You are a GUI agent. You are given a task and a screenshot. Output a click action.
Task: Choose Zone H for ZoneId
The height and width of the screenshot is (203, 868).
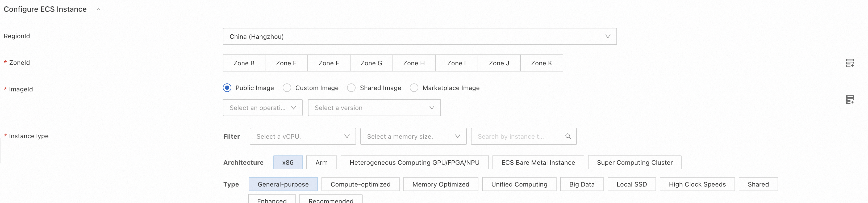(x=414, y=63)
